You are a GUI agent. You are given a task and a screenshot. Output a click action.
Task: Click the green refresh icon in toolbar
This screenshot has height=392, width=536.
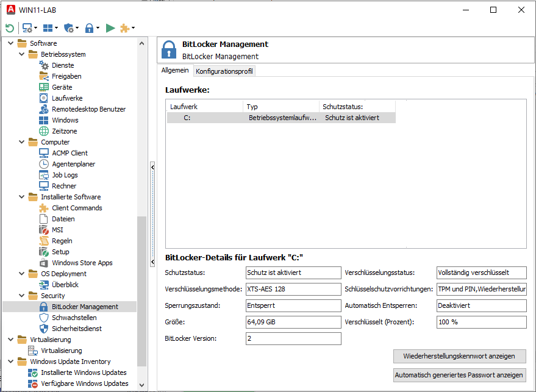[x=10, y=28]
